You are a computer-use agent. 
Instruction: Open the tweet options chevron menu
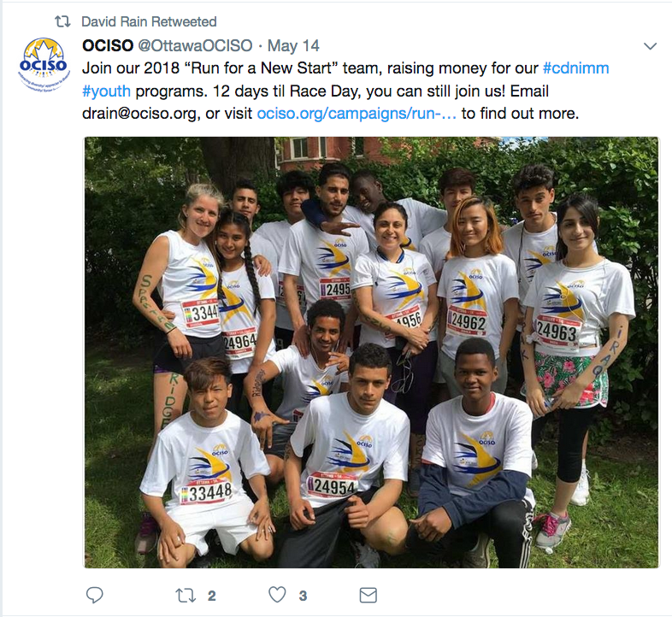[650, 45]
